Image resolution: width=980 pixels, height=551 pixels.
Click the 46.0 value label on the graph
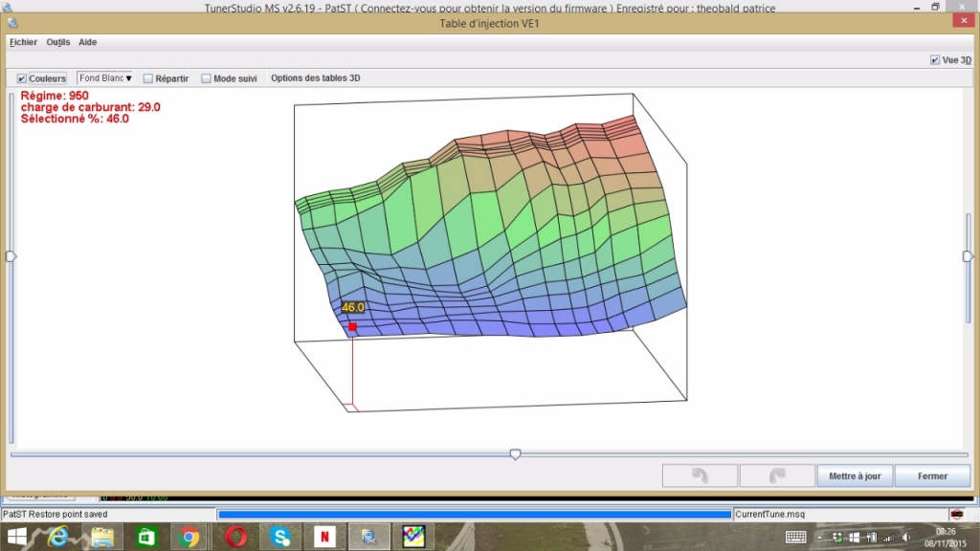pos(352,307)
